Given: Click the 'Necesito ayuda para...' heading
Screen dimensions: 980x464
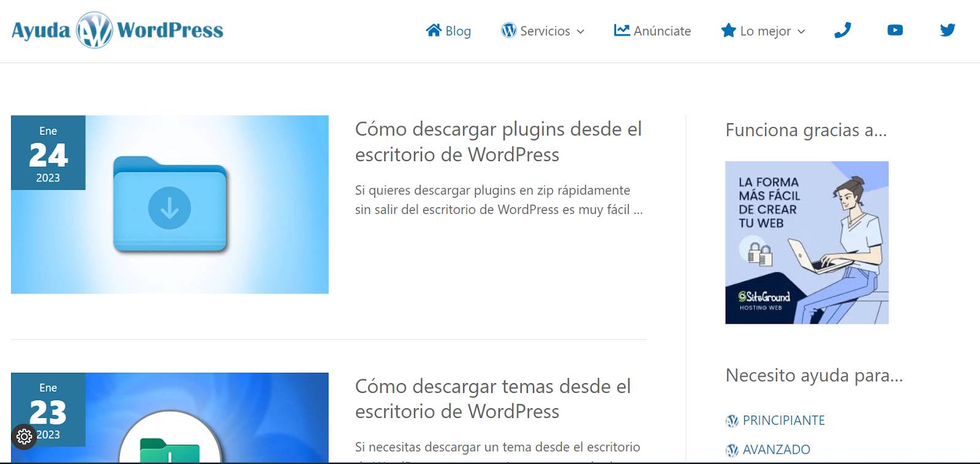Looking at the screenshot, I should click(x=814, y=375).
